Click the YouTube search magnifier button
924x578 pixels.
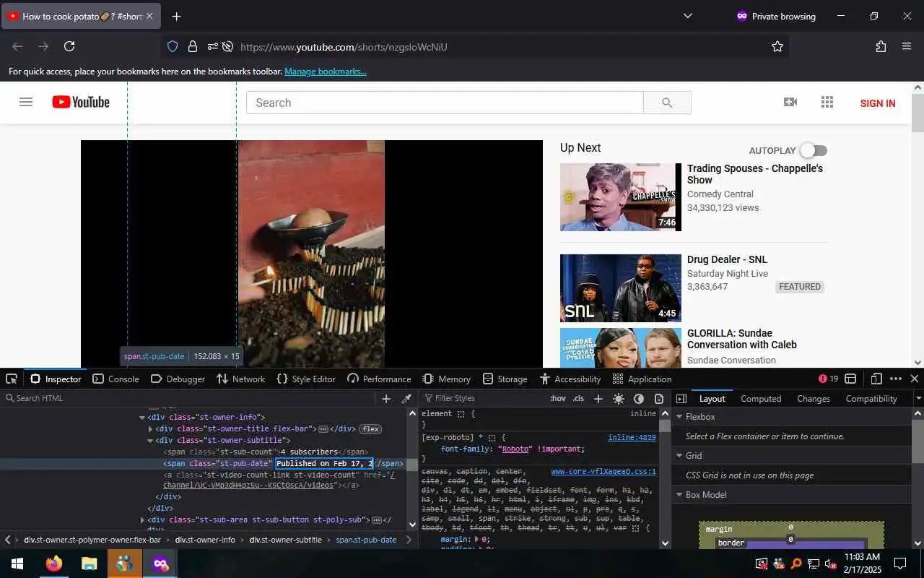[667, 103]
